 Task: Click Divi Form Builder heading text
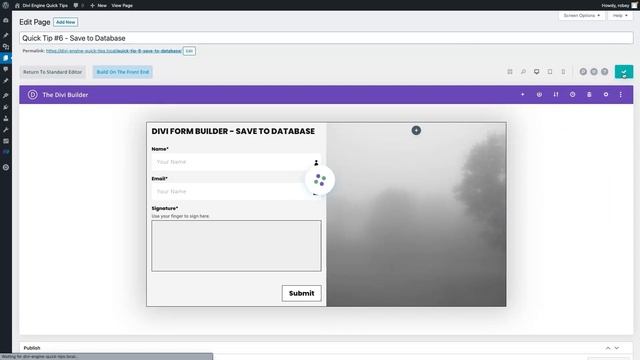[x=233, y=131]
